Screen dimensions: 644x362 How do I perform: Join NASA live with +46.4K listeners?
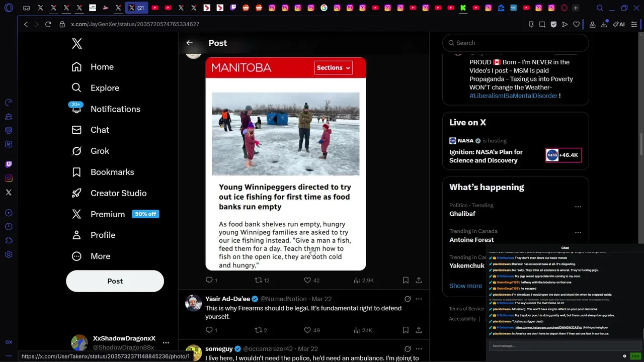click(563, 155)
